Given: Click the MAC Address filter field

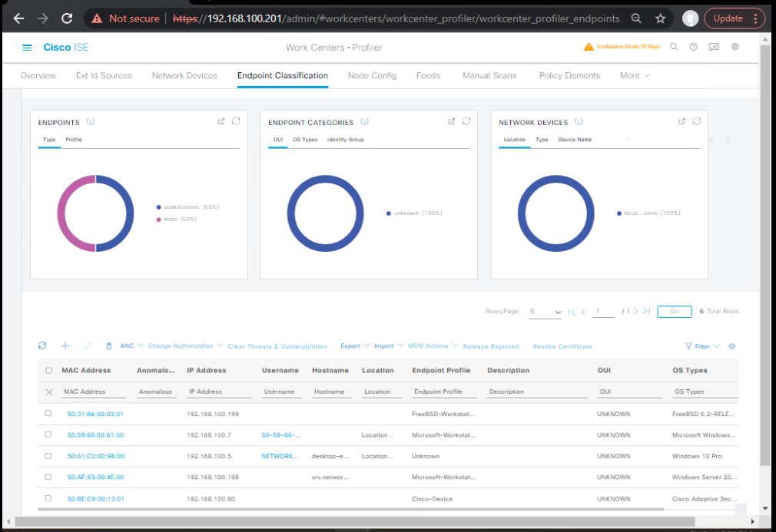Looking at the screenshot, I should pos(94,392).
